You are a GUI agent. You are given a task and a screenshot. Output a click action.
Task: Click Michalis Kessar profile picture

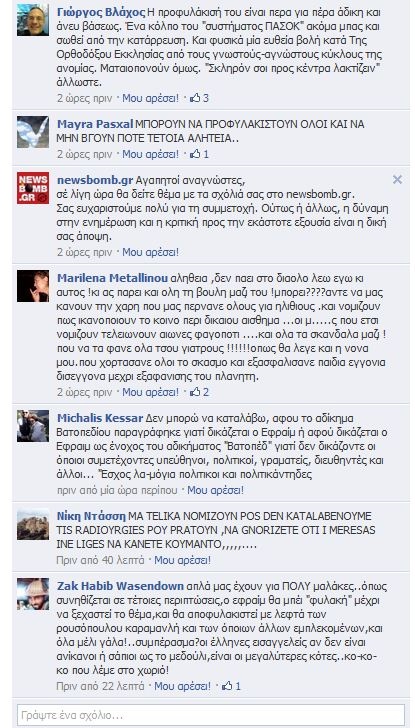[32, 426]
